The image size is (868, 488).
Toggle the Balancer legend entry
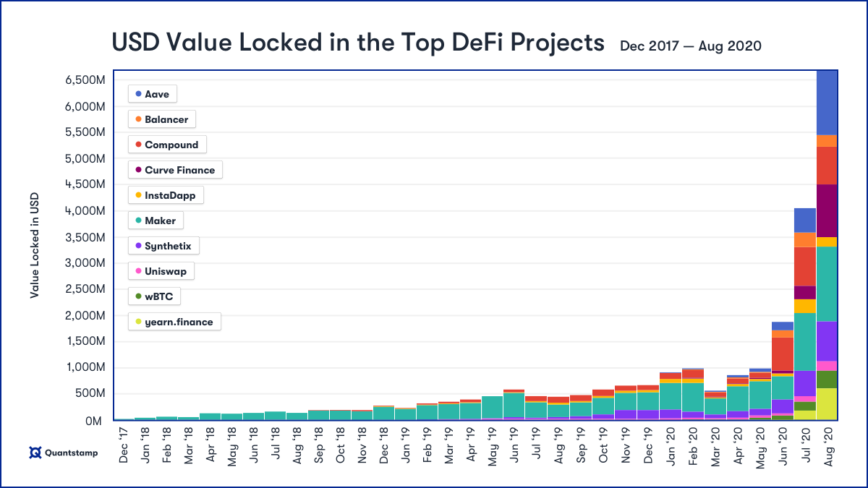[162, 119]
